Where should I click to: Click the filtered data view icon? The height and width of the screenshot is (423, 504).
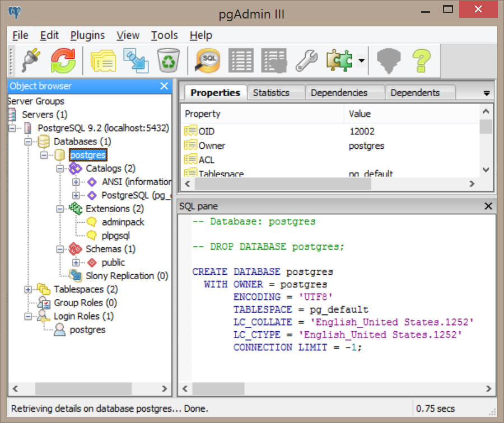274,60
